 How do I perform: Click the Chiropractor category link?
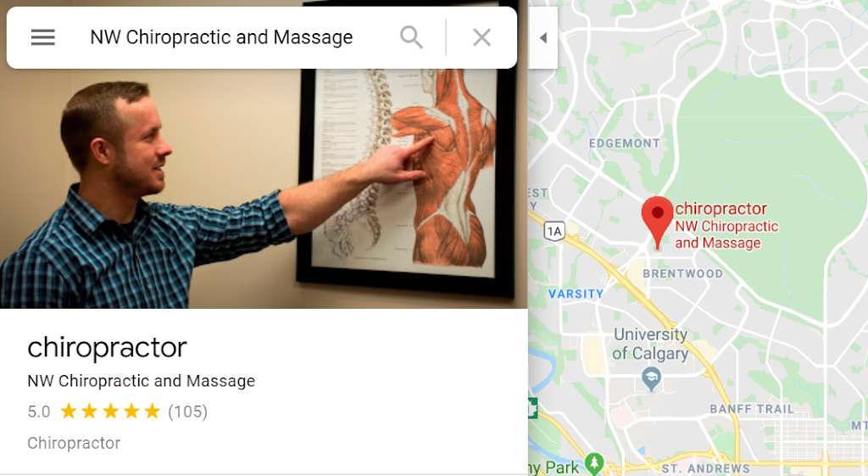(74, 443)
